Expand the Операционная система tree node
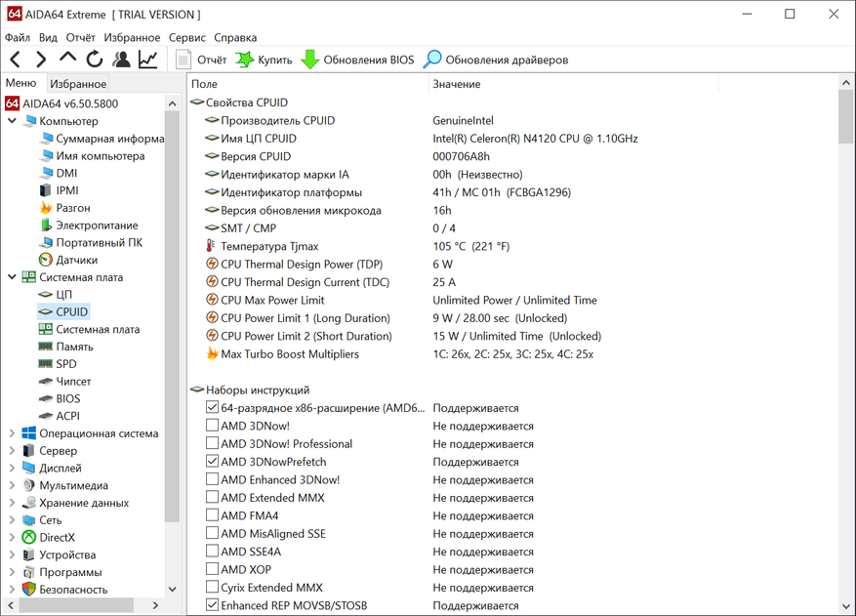Image resolution: width=856 pixels, height=616 pixels. (x=13, y=433)
